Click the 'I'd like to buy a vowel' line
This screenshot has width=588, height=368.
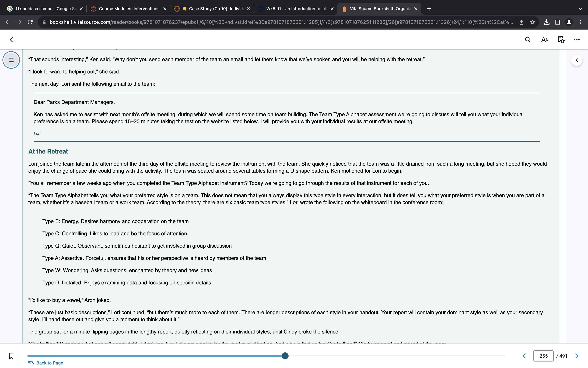(69, 300)
